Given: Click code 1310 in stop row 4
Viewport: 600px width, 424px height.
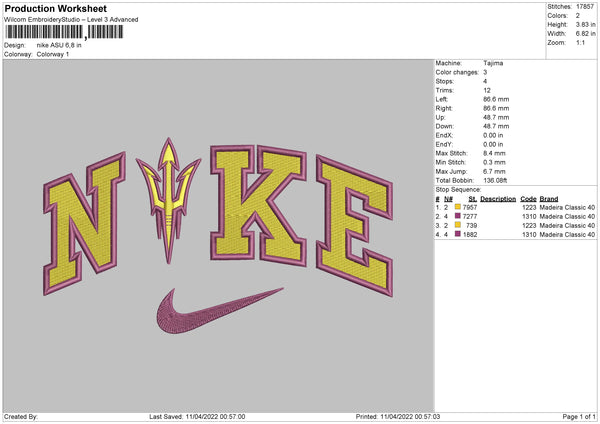Looking at the screenshot, I should (529, 235).
